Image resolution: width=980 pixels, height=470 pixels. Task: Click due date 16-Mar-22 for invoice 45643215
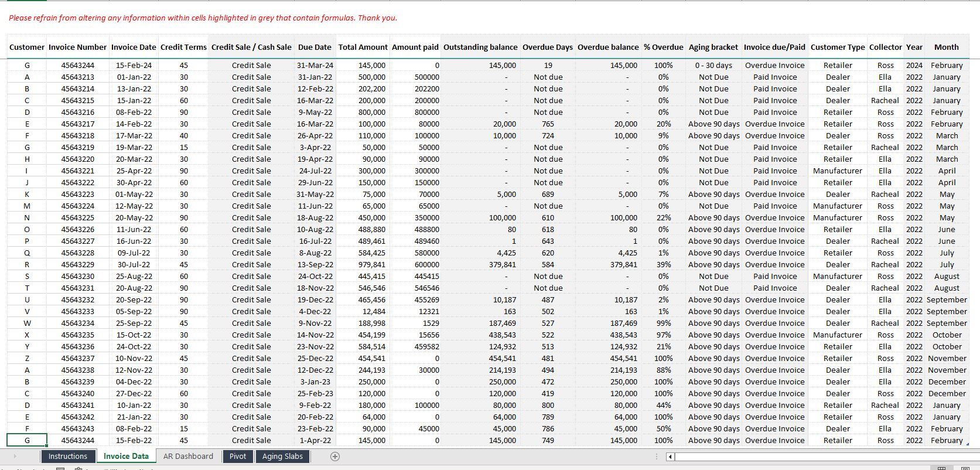[x=315, y=100]
